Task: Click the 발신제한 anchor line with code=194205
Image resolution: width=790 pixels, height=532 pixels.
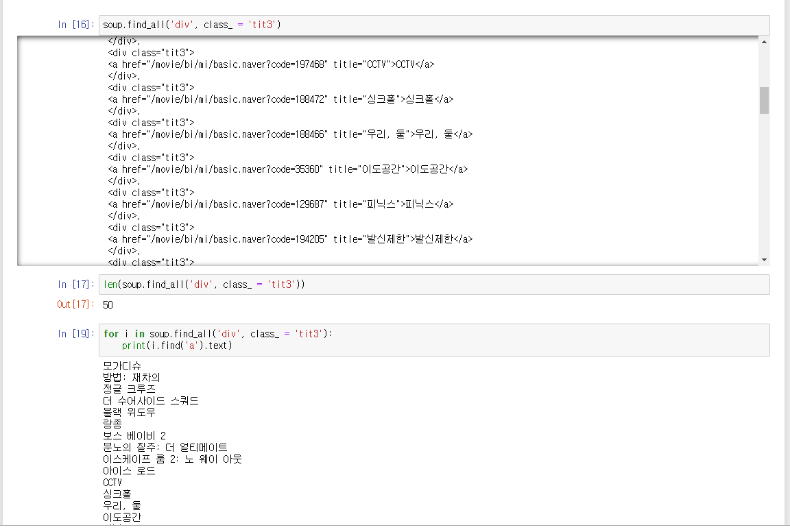Action: 290,239
